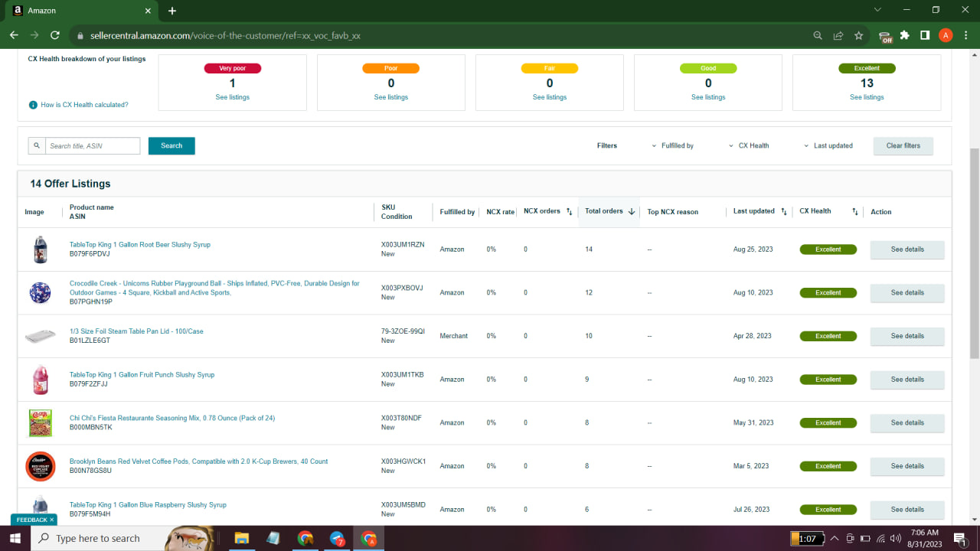Open the Windows notification center
The image size is (980, 551).
(959, 538)
